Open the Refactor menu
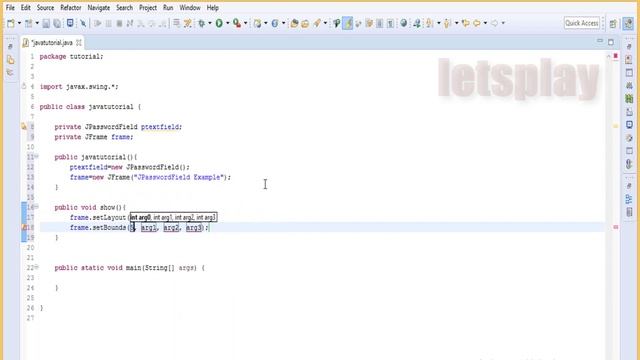640x360 pixels. pos(71,8)
